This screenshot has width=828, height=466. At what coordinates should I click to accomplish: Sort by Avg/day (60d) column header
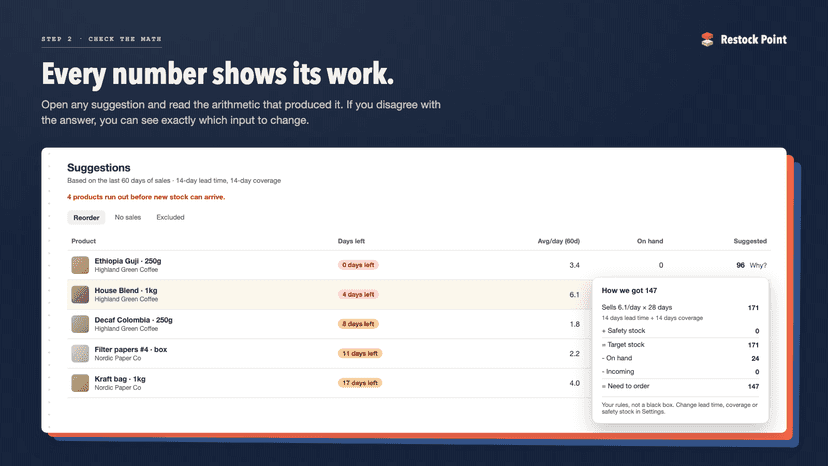click(x=559, y=241)
